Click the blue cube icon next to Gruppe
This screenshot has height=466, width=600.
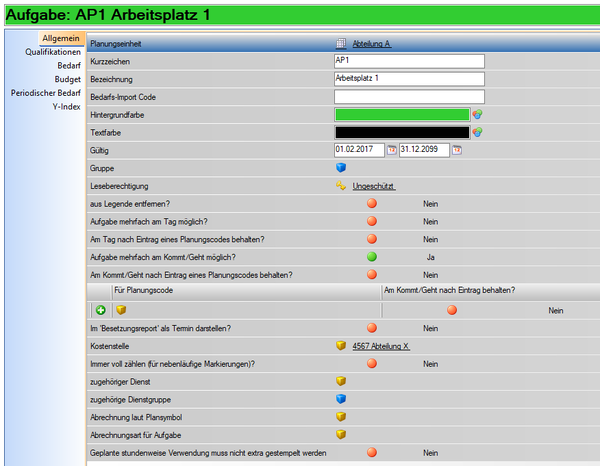[341, 169]
